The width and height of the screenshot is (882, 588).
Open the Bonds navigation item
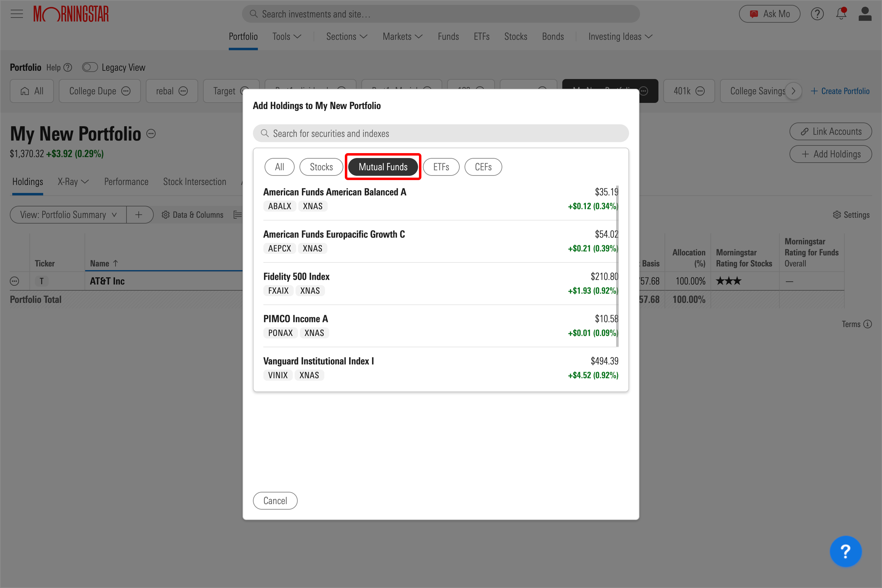point(553,36)
